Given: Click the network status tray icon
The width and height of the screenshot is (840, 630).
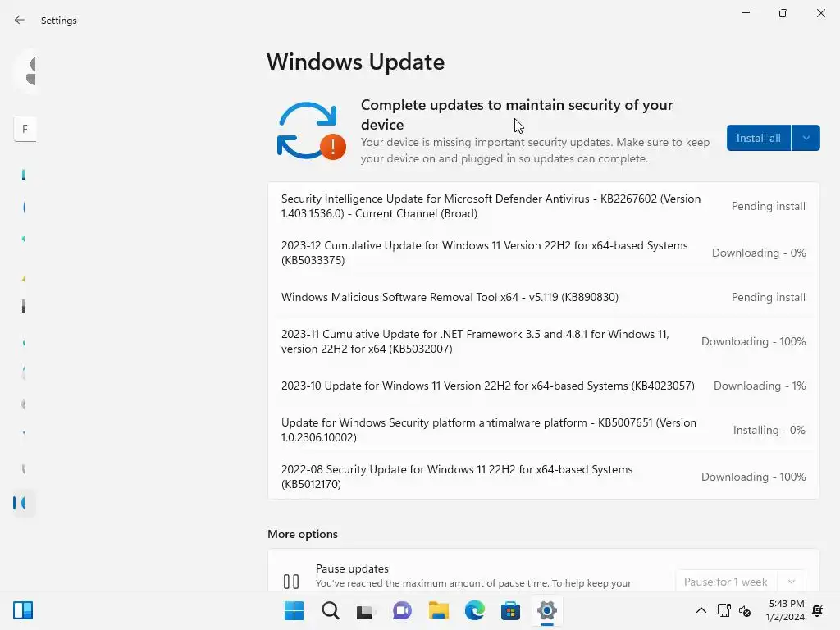Looking at the screenshot, I should click(x=724, y=610).
